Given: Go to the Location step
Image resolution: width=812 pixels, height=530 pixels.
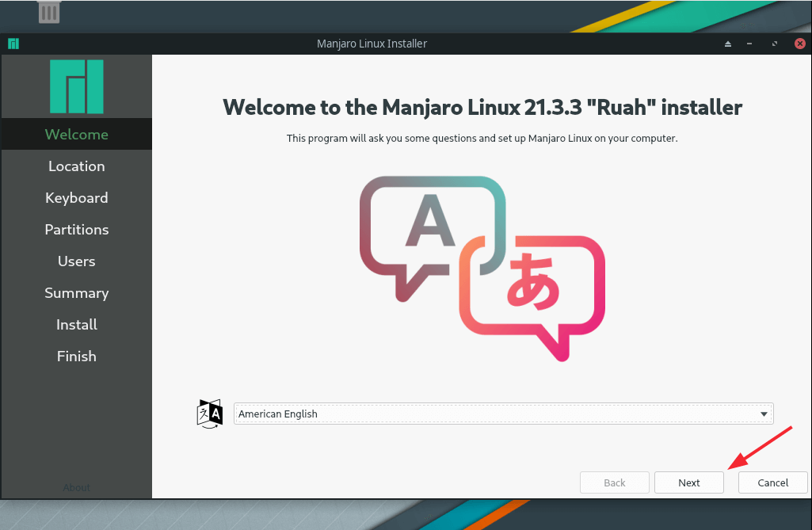Looking at the screenshot, I should (x=76, y=166).
